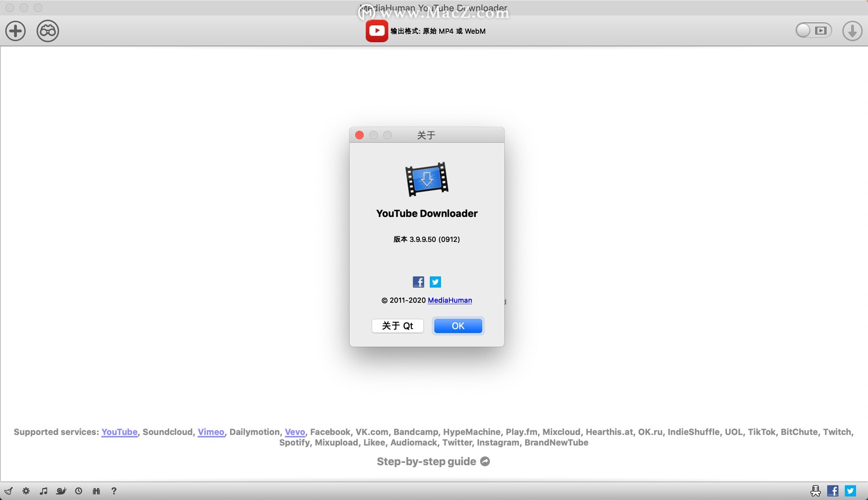The width and height of the screenshot is (868, 500).
Task: Click the add URL plus button
Action: pyautogui.click(x=15, y=31)
